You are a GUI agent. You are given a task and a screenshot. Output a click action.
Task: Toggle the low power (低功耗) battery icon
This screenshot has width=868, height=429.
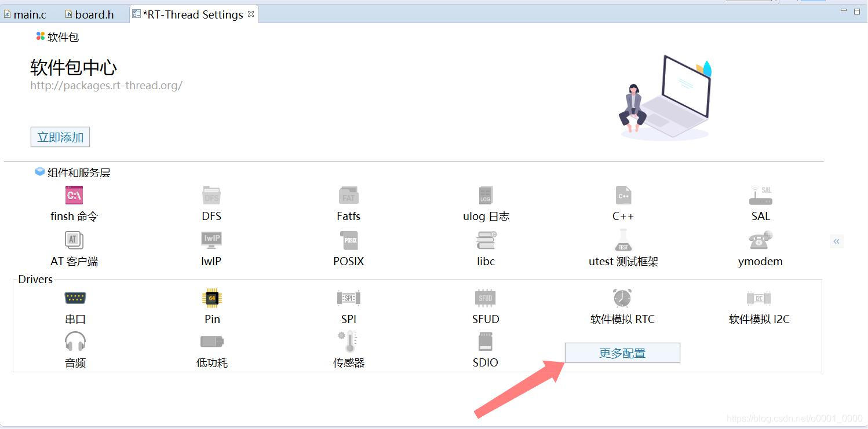[212, 342]
